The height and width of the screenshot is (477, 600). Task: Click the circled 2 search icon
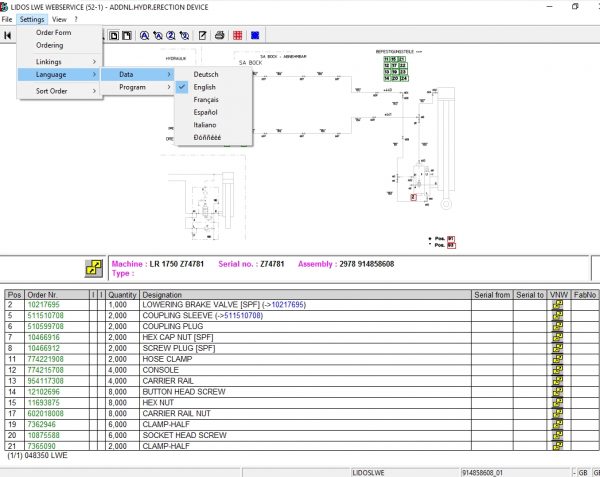click(x=171, y=36)
